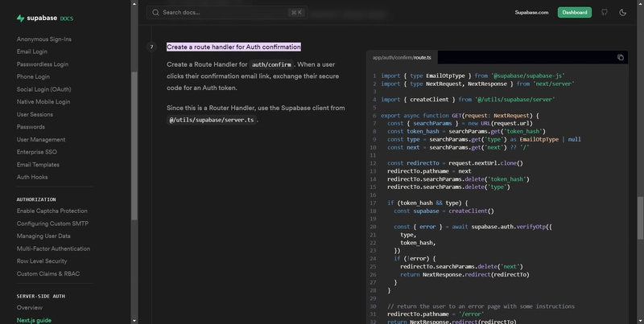The height and width of the screenshot is (324, 644).
Task: Click the heading 'Create a route handler for Auth confirmation'
Action: 233,47
